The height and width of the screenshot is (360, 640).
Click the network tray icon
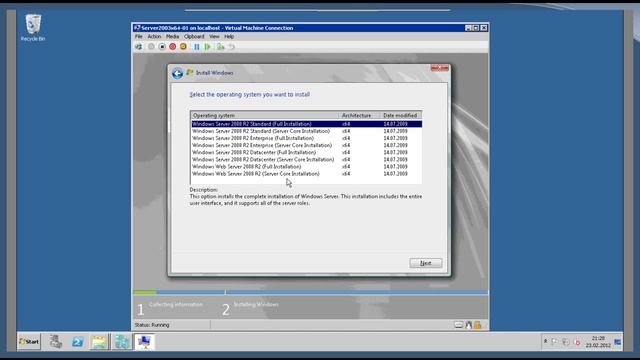coord(566,342)
